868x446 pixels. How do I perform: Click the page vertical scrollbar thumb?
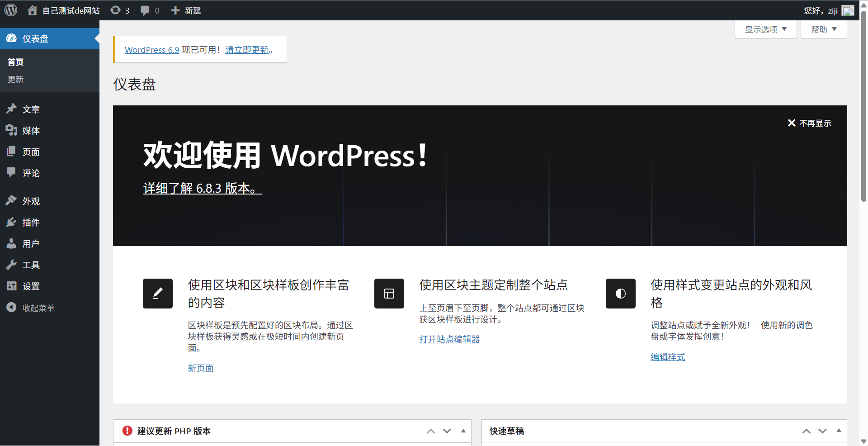863,106
